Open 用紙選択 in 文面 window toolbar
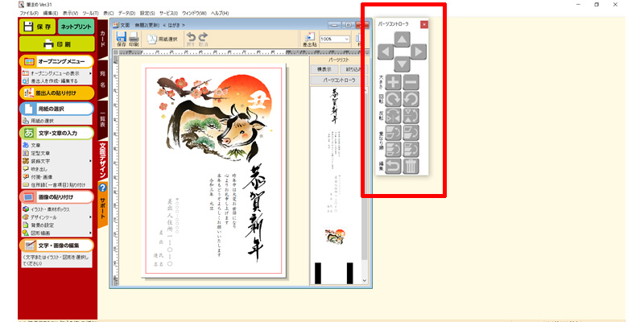The image size is (644, 322). click(163, 39)
